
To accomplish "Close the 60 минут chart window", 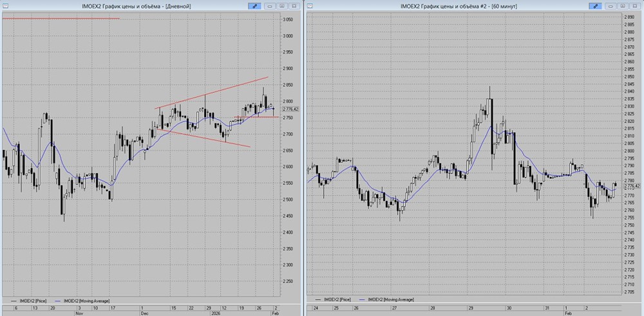I will (x=635, y=6).
